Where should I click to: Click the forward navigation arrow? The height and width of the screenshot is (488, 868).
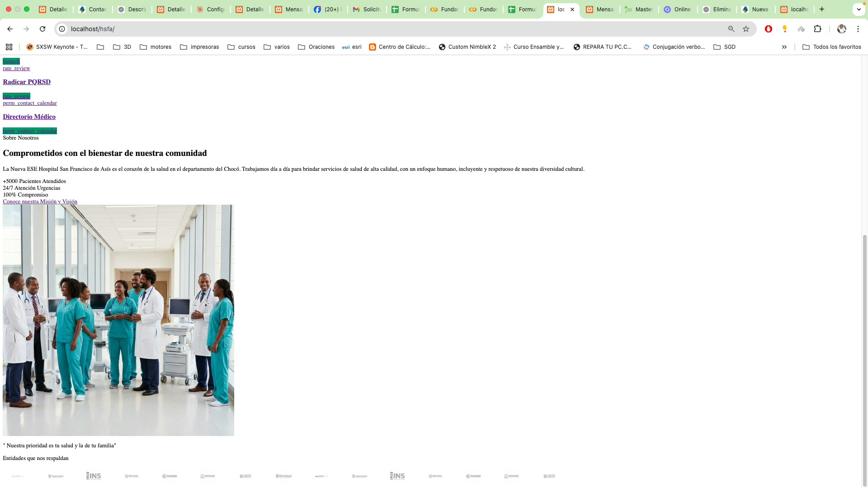(x=26, y=29)
